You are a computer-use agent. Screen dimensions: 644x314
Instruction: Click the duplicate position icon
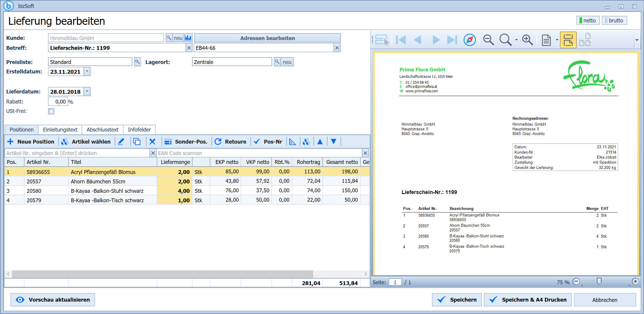(x=137, y=142)
